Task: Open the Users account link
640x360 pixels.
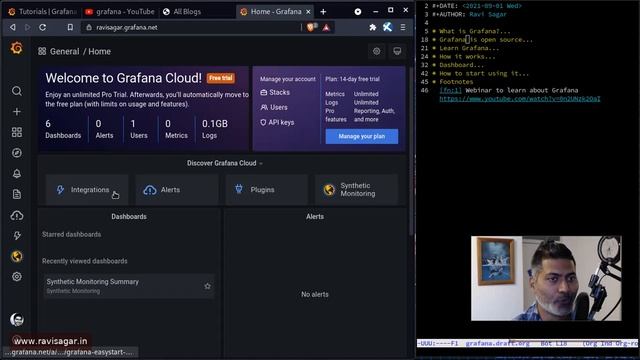Action: click(x=274, y=107)
